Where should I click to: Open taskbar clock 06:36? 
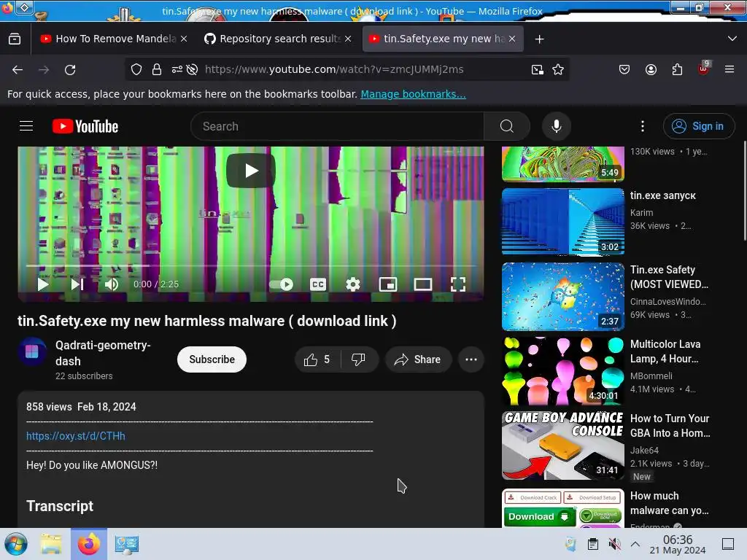678,544
